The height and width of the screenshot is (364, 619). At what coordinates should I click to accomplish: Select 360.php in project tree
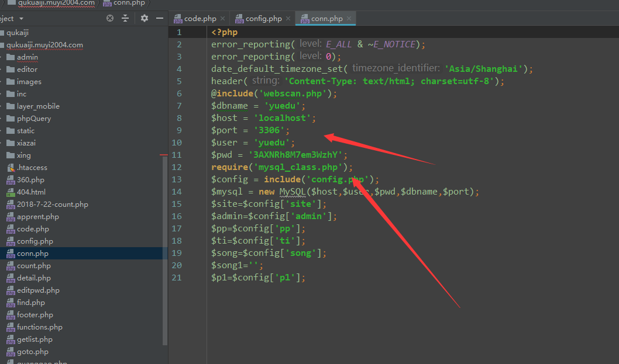click(x=30, y=180)
